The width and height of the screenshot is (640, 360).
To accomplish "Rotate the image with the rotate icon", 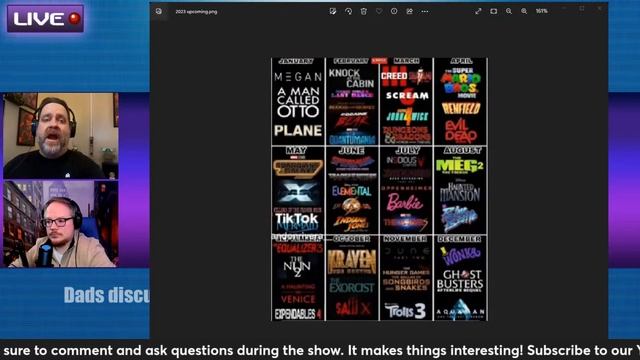I will click(x=348, y=11).
